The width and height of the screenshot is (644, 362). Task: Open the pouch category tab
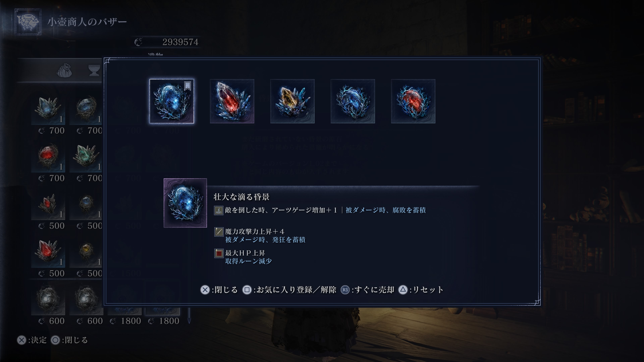(64, 70)
